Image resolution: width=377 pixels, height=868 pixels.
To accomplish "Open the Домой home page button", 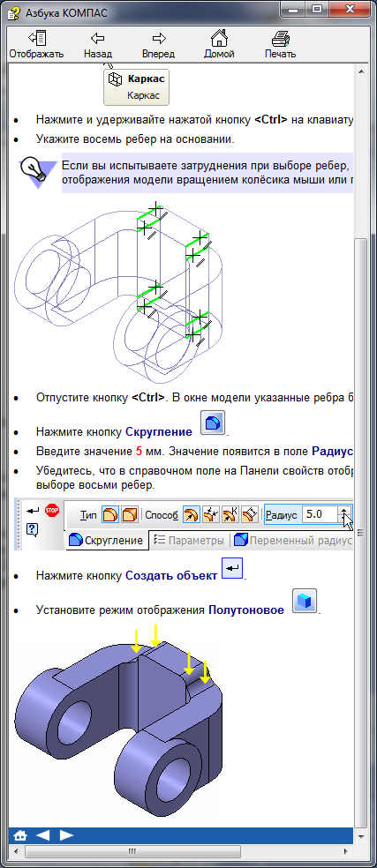I will tap(219, 45).
